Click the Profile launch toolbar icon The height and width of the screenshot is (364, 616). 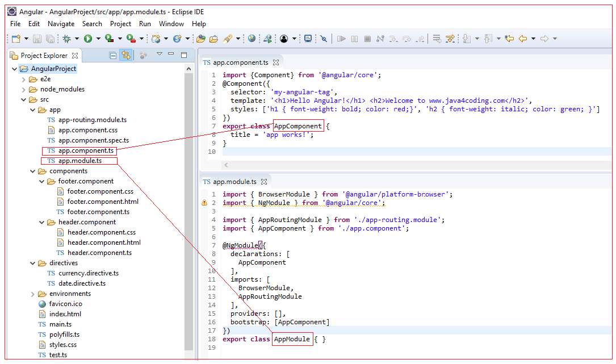click(x=130, y=39)
